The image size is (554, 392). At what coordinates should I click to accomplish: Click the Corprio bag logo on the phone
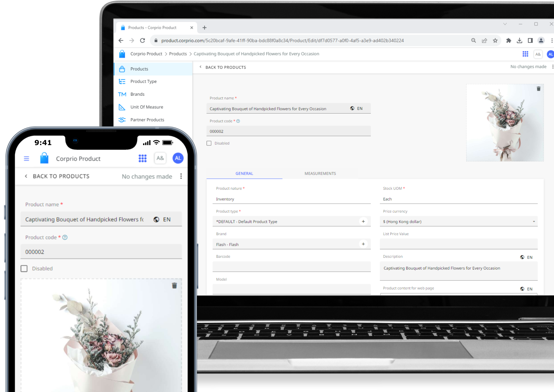tap(44, 158)
